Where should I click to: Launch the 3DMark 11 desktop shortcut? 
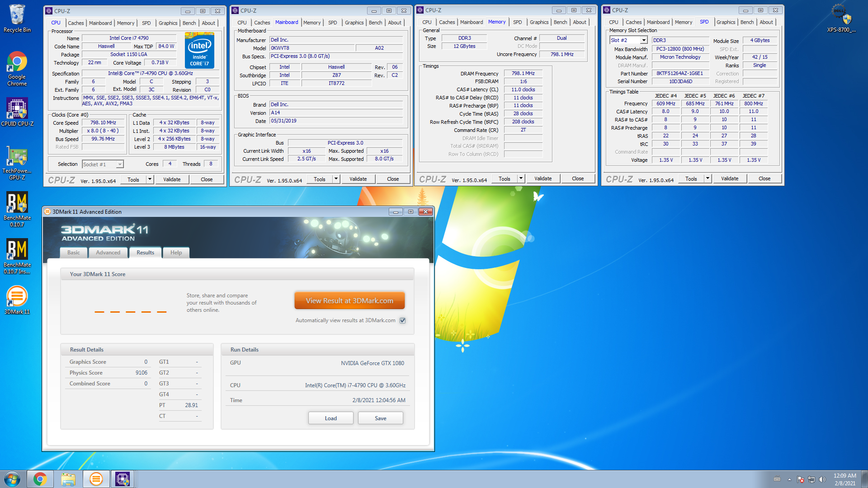17,300
